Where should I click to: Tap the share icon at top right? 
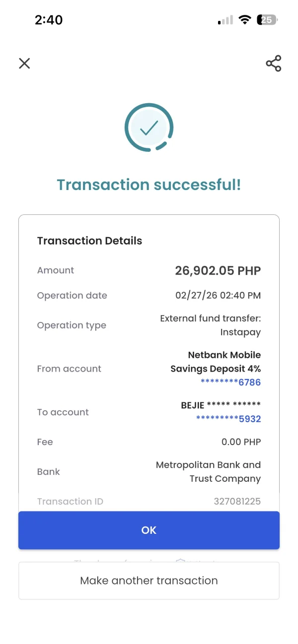pos(273,64)
